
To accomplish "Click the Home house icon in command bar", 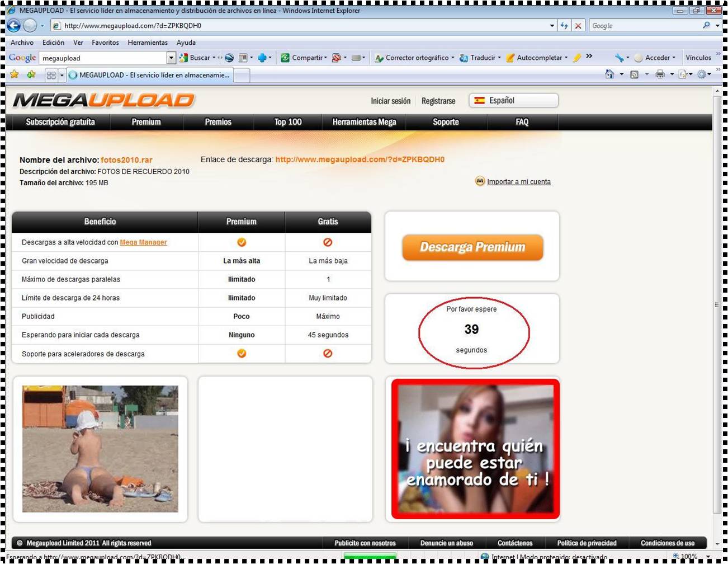I will (609, 74).
